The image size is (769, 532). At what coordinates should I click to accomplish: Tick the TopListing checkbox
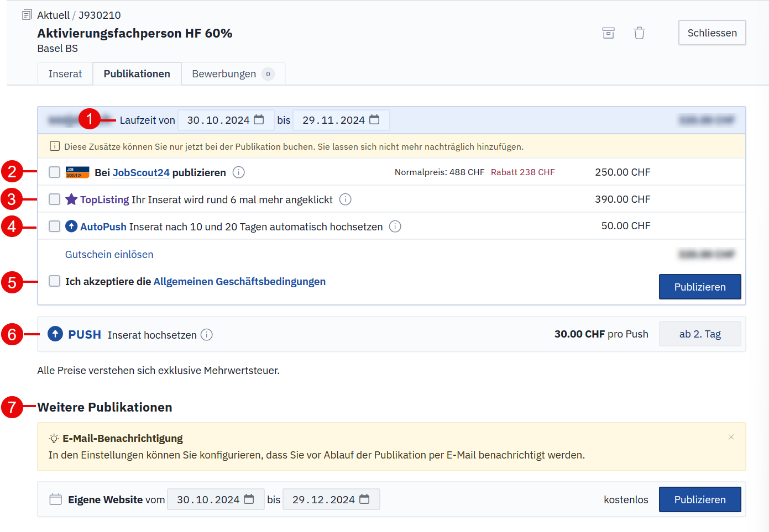[54, 199]
